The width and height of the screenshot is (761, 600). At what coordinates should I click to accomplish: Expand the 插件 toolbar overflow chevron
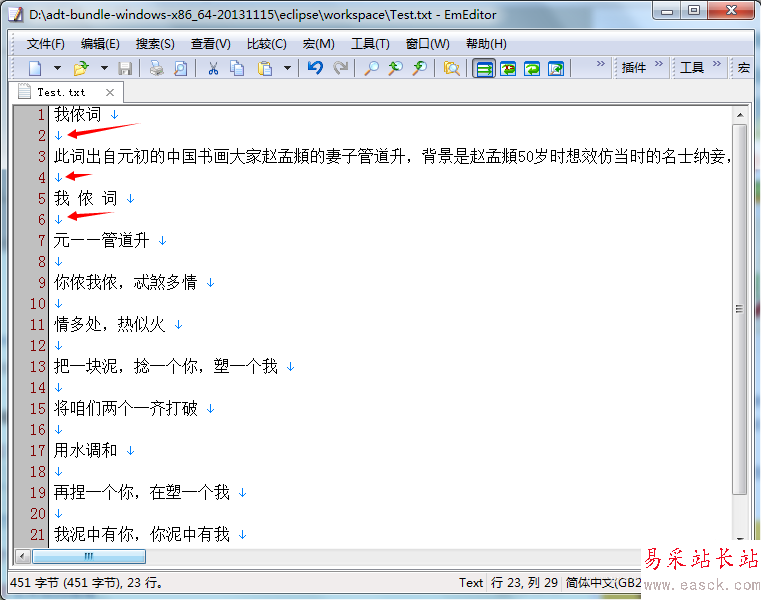659,64
